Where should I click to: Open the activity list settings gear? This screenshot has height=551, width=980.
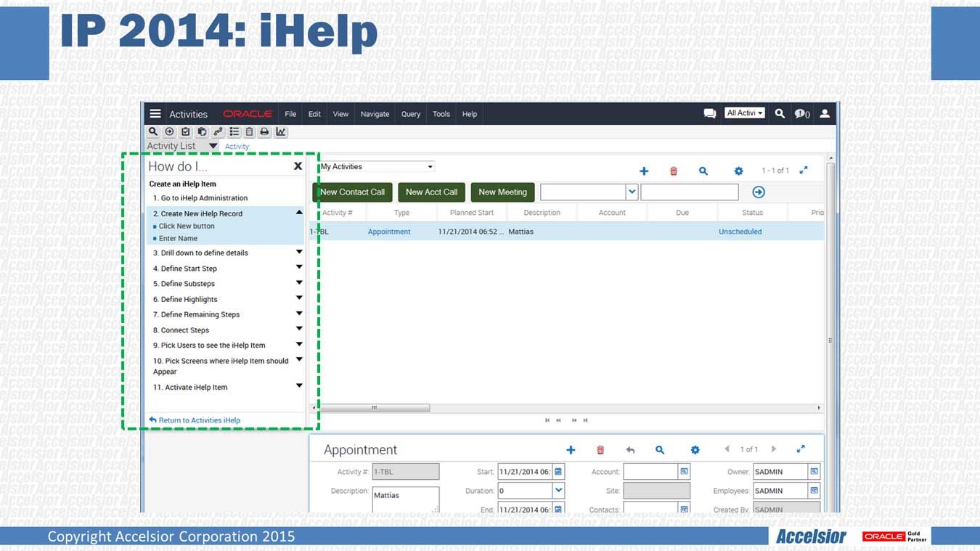[738, 171]
